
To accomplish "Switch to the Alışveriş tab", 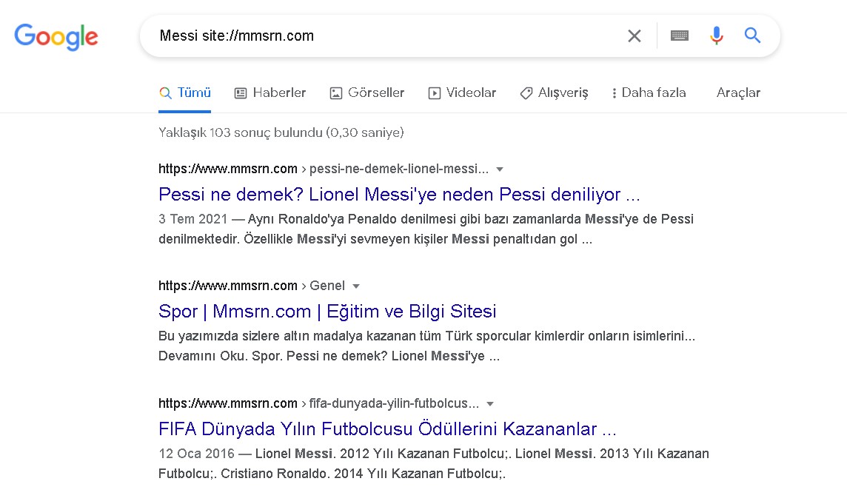I will click(x=554, y=93).
